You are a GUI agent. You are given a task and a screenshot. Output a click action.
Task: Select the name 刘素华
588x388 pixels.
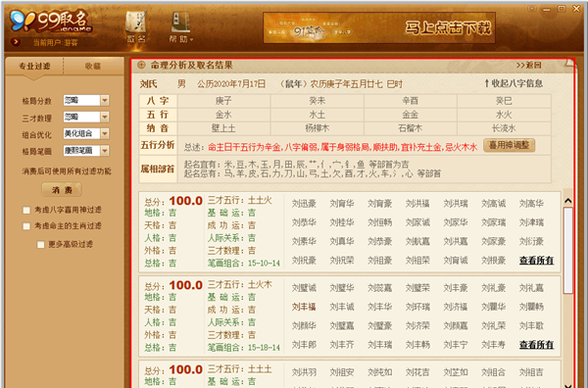click(x=304, y=241)
